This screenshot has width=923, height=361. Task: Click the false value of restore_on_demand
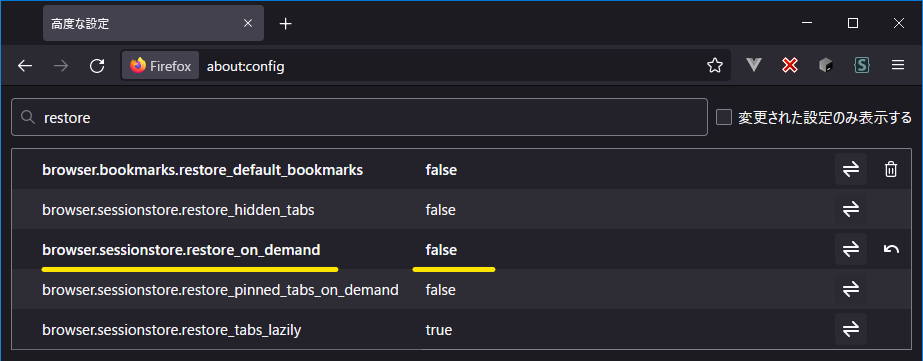point(441,250)
